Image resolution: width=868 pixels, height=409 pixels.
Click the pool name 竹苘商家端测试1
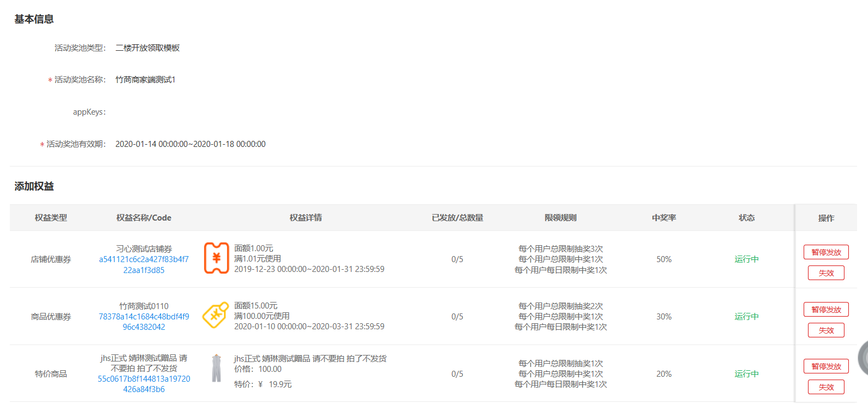pos(145,80)
